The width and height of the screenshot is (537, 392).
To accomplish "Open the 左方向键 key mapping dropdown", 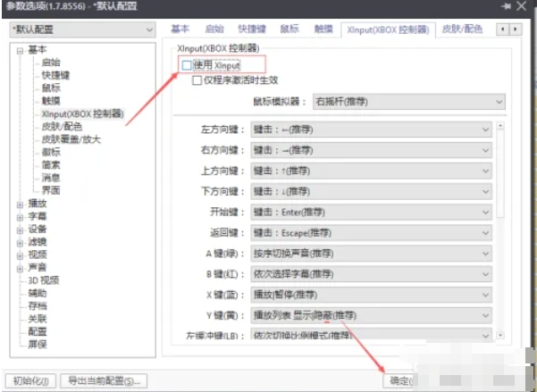I will point(371,130).
